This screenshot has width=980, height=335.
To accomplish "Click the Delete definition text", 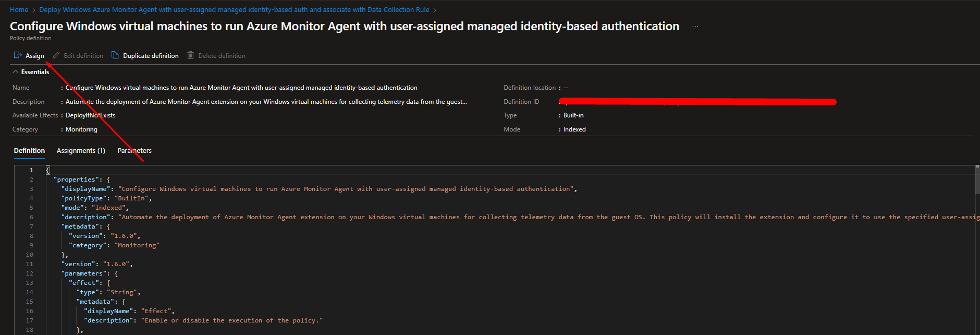I will tap(222, 56).
